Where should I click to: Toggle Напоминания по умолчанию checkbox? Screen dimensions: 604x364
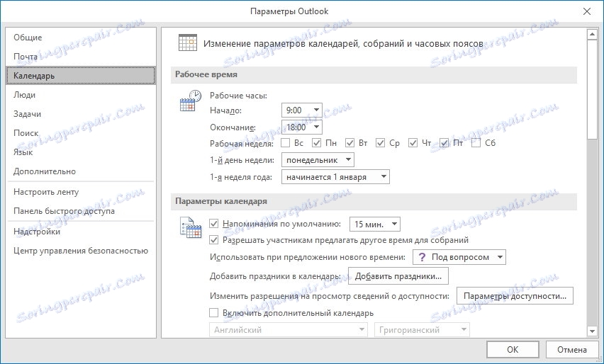pyautogui.click(x=214, y=224)
